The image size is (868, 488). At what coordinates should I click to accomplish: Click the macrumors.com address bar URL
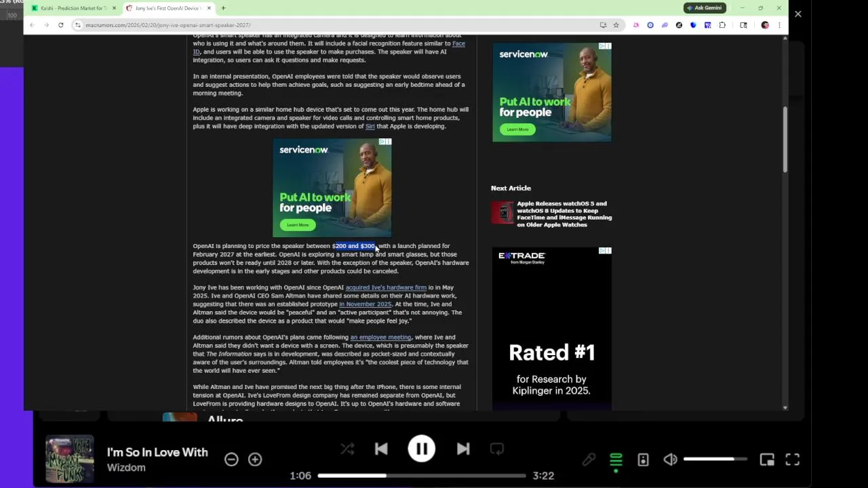[168, 25]
